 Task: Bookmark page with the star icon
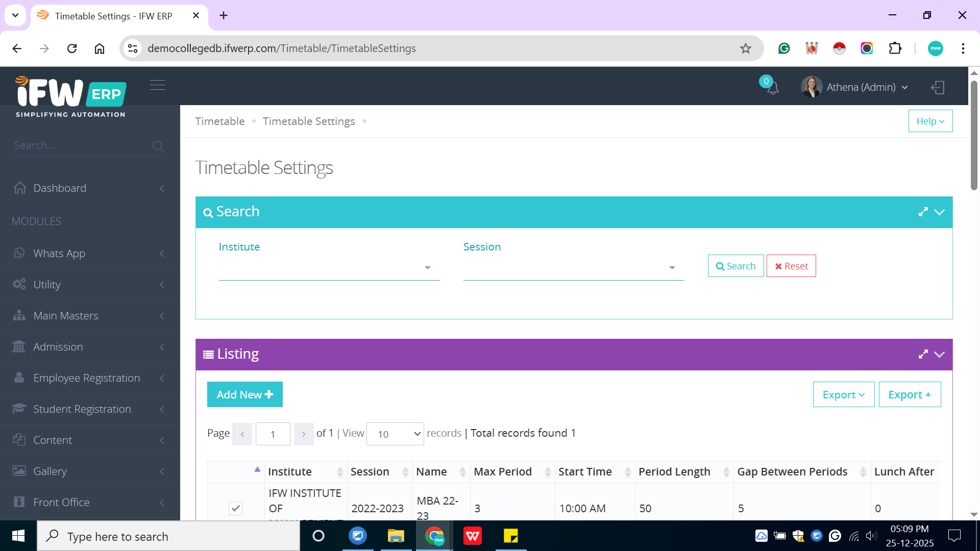coord(745,48)
